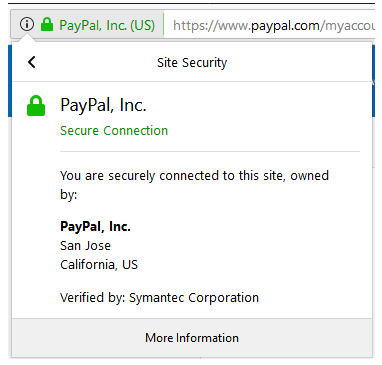
Task: Click the "by:" continuation line of description
Action: coord(69,194)
